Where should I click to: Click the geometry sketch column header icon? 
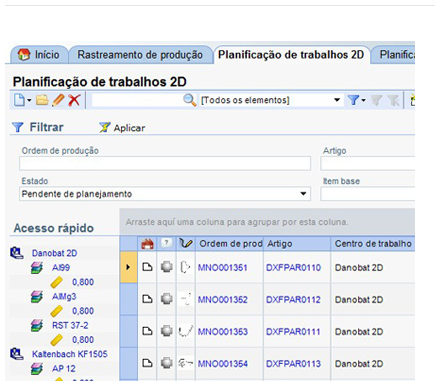(x=186, y=244)
